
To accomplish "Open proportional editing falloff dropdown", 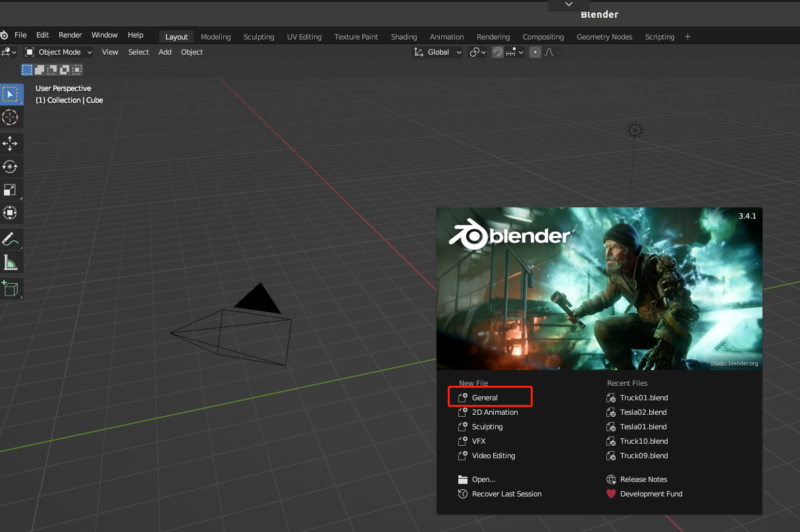I will click(x=552, y=52).
